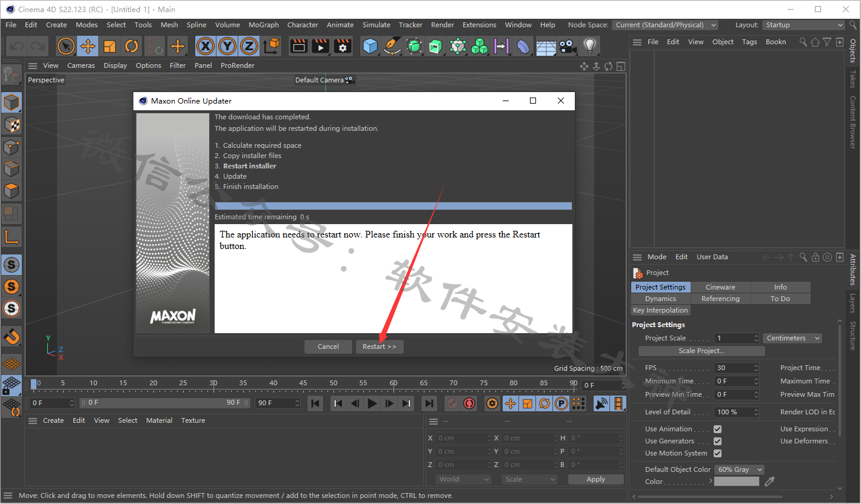Screen dimensions: 861x504
Task: Open the Simulate menu
Action: pyautogui.click(x=377, y=25)
